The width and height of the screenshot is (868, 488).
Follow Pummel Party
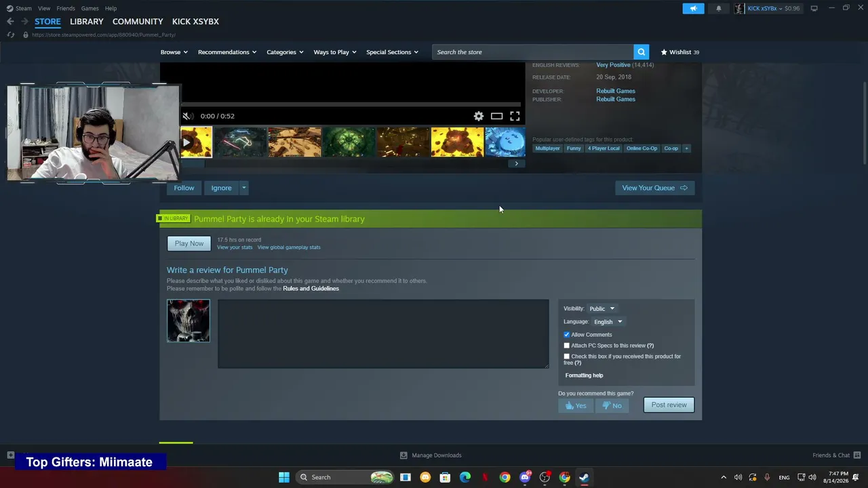pos(184,188)
